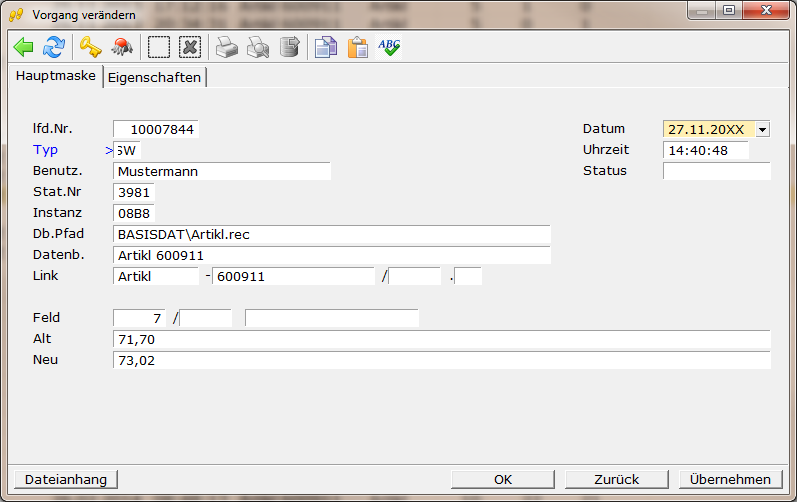Click the copy documents icon
The image size is (797, 502).
[326, 47]
